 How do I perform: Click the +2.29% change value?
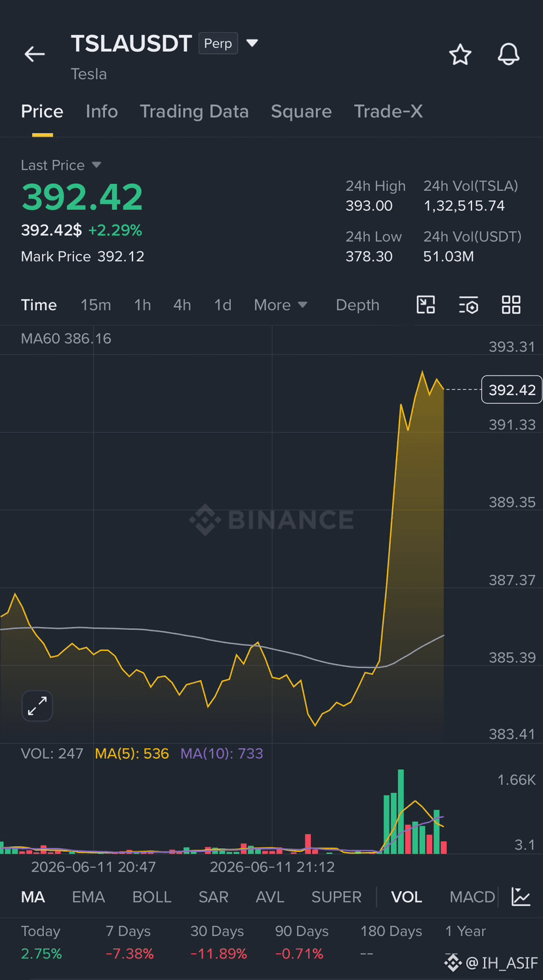115,230
